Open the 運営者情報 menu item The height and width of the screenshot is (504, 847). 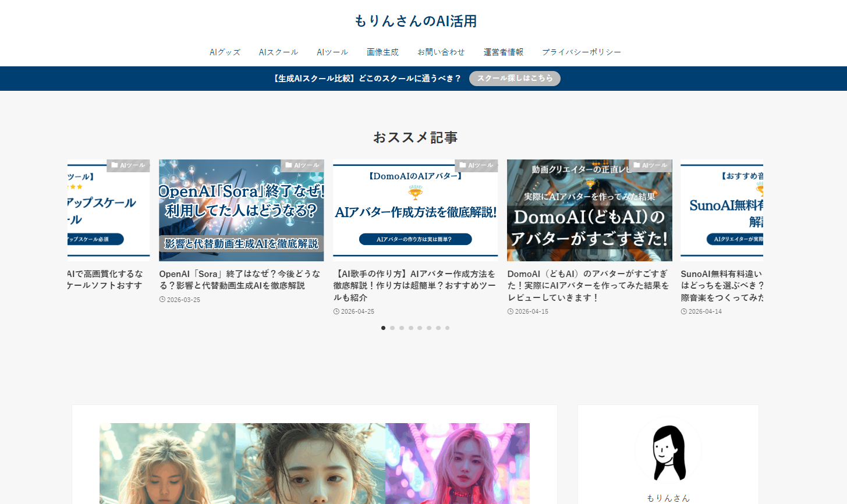pos(504,52)
